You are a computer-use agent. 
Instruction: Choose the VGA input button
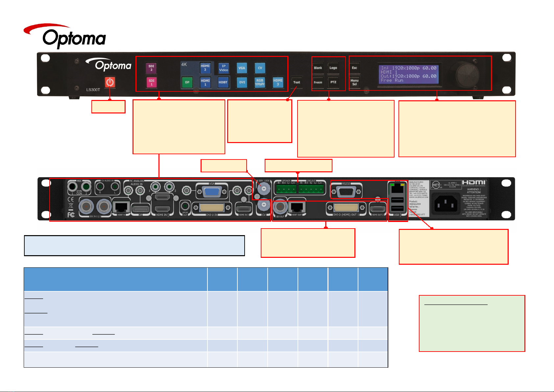[x=242, y=68]
